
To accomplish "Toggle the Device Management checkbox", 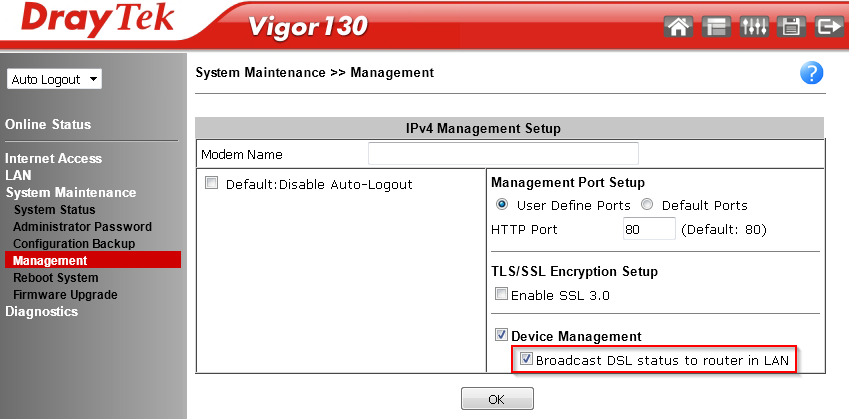I will point(501,336).
